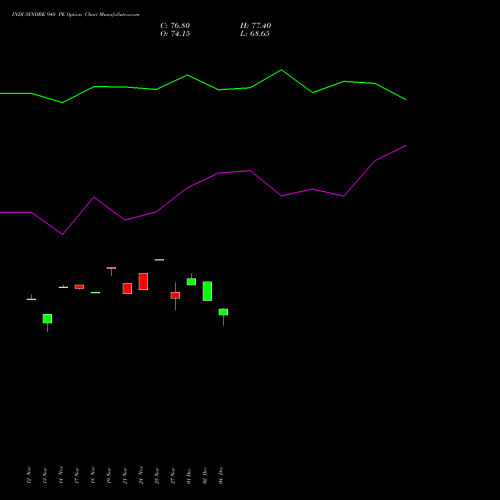Select the red candlestick for 27 Nov
The height and width of the screenshot is (500, 500).
(x=175, y=295)
